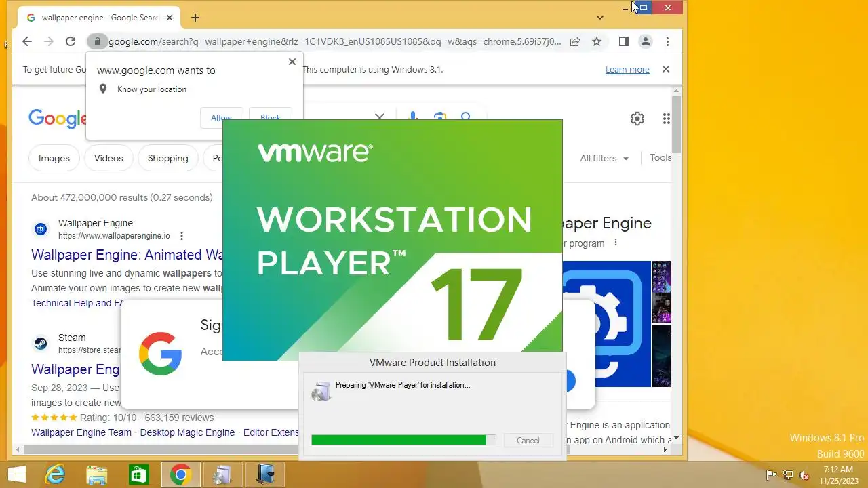Open the Chrome profile avatar icon
The height and width of the screenshot is (488, 868).
pyautogui.click(x=646, y=41)
